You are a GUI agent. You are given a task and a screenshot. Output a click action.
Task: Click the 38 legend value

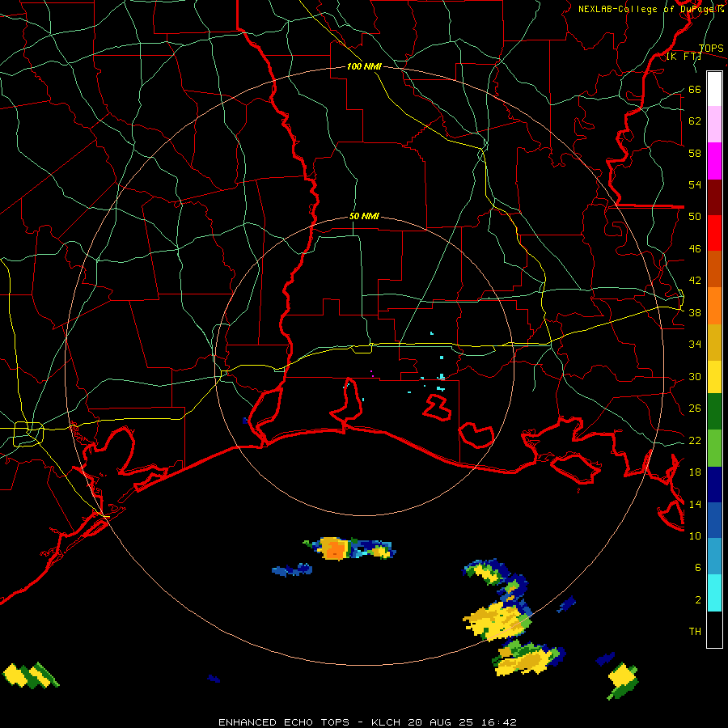point(695,312)
